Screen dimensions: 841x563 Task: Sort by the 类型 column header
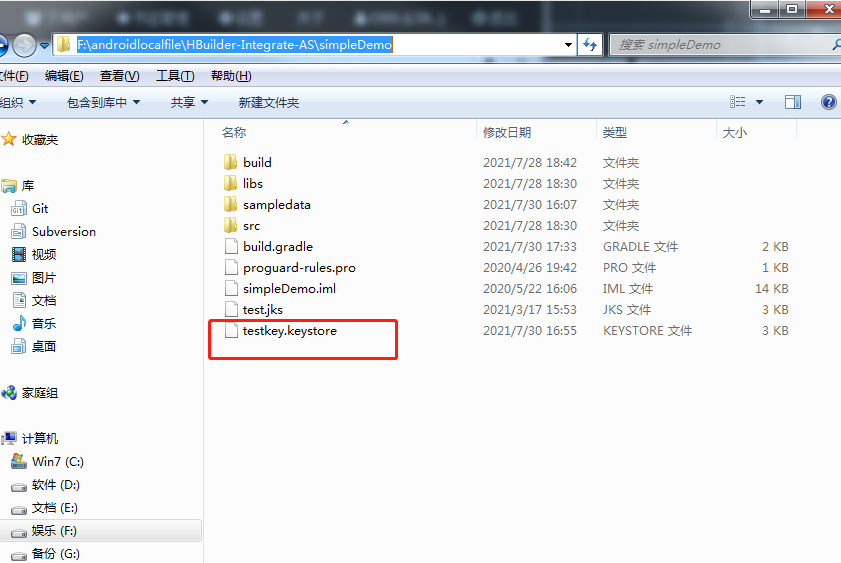pos(615,132)
